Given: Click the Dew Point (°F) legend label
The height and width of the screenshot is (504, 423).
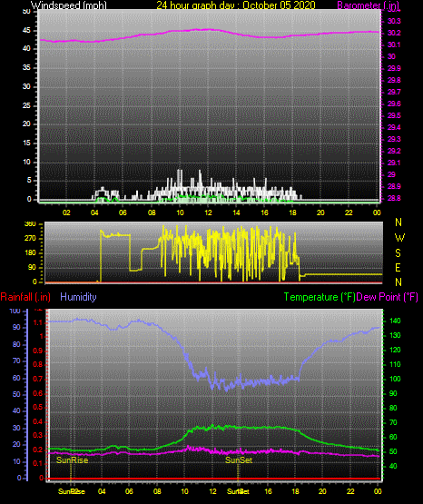Looking at the screenshot, I should point(388,297).
